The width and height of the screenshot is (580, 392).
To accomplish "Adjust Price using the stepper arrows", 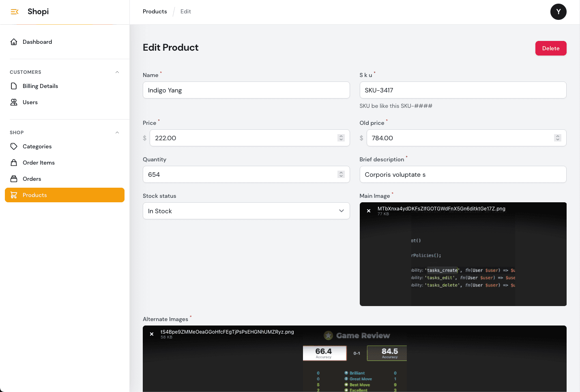I will tap(341, 138).
